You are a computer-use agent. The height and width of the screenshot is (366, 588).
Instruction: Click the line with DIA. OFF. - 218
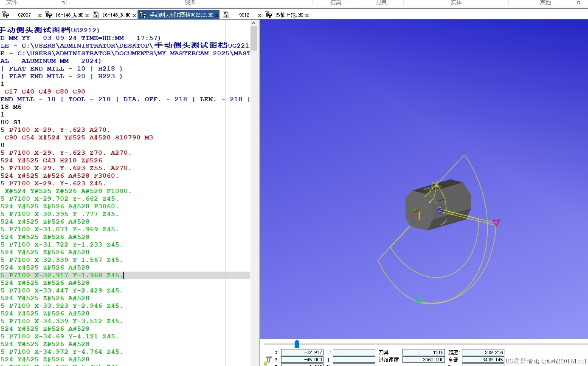coord(125,99)
